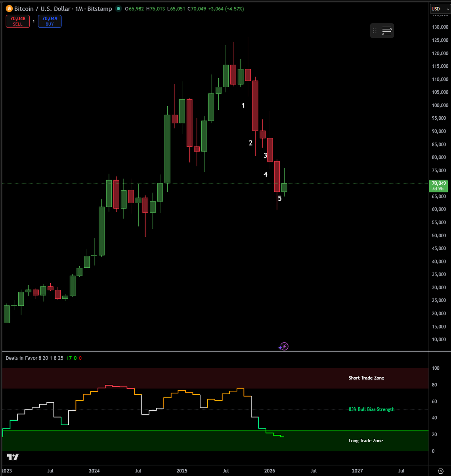451x476 pixels.
Task: Click the 2025 label on time axis
Action: 182,471
